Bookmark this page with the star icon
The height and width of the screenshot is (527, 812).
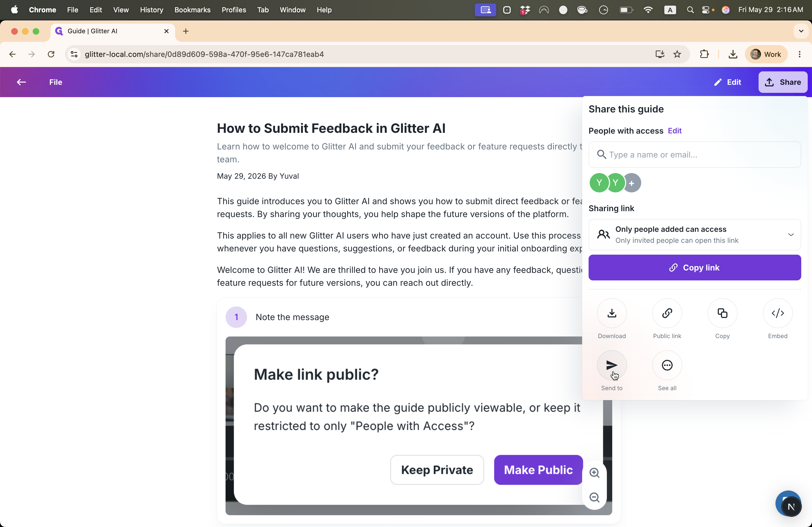pos(677,54)
